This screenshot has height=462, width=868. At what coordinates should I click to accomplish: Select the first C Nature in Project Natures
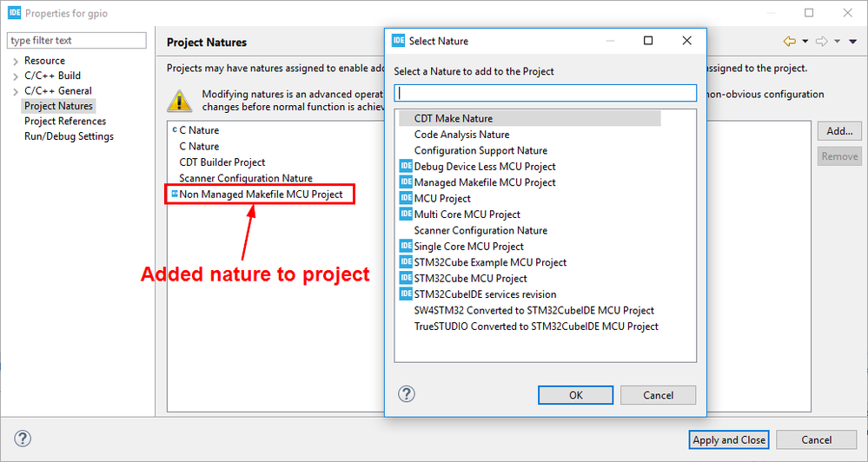pos(199,130)
